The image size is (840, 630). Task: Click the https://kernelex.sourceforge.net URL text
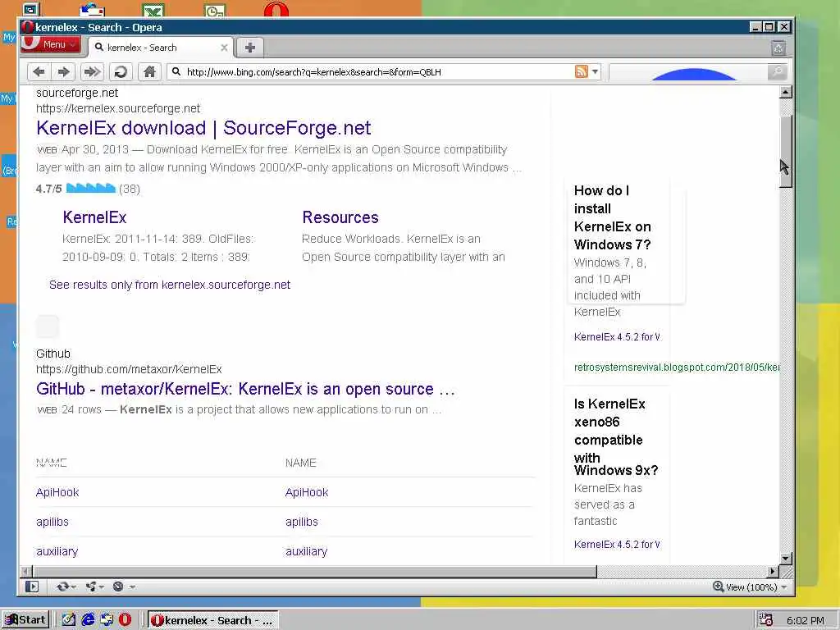coord(118,108)
